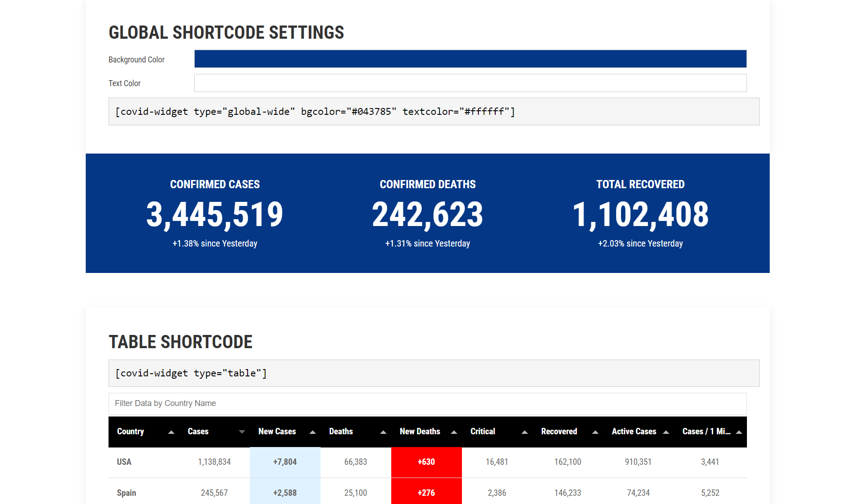Click the USA +630 new deaths cell
This screenshot has width=855, height=504.
[x=426, y=462]
